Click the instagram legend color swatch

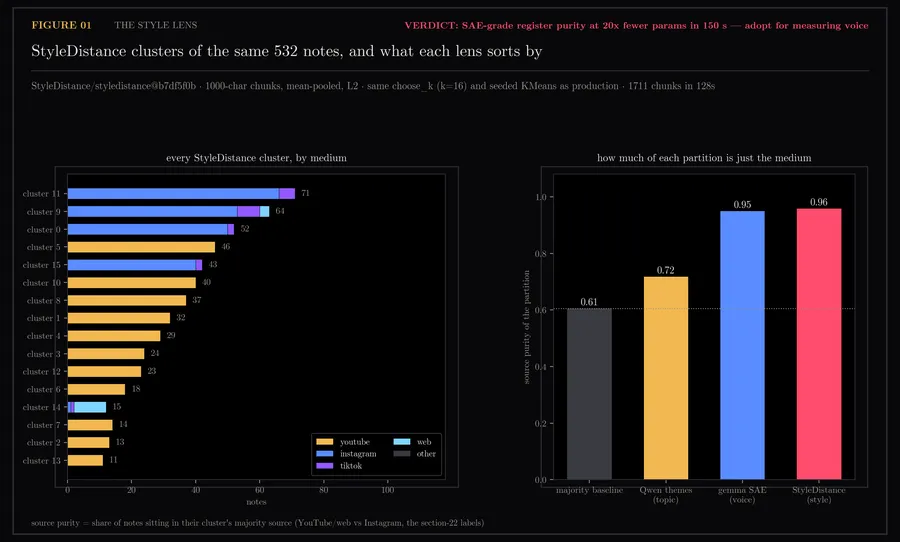pyautogui.click(x=324, y=454)
